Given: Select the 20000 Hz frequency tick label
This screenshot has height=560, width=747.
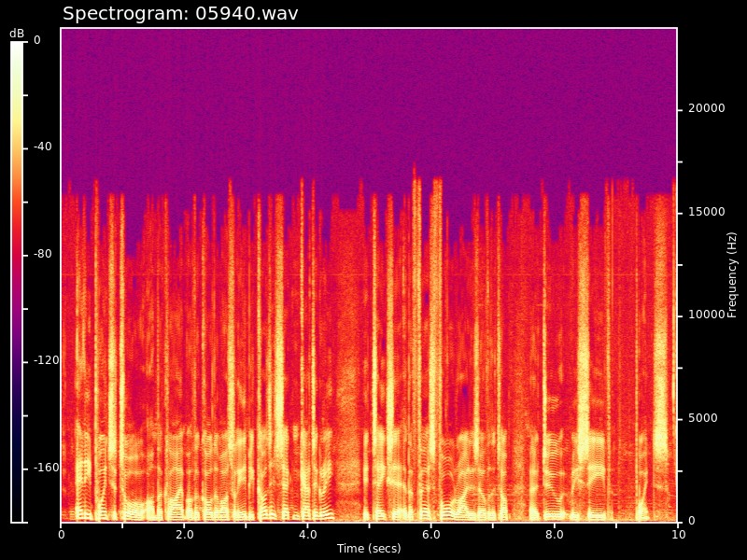Looking at the screenshot, I should coord(706,109).
